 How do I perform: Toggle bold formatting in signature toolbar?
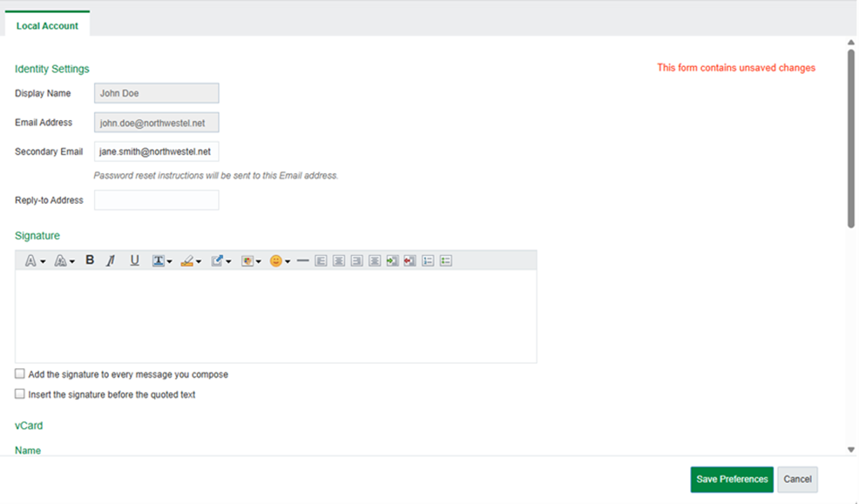pyautogui.click(x=90, y=260)
